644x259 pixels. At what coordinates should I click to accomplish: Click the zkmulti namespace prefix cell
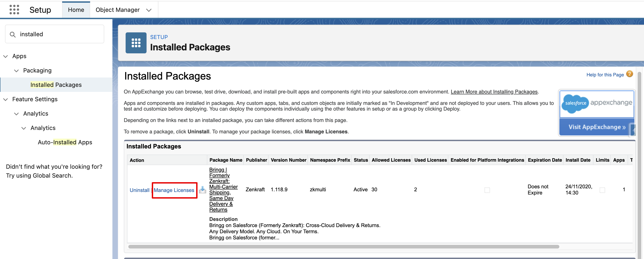pos(318,189)
